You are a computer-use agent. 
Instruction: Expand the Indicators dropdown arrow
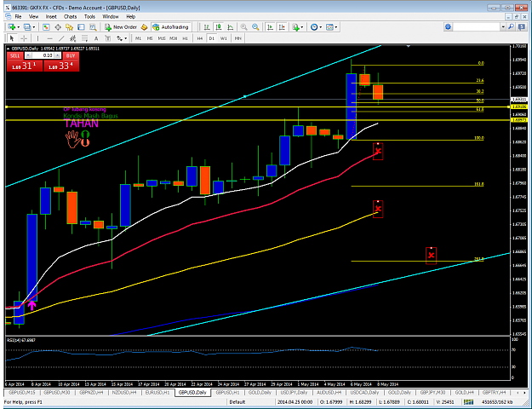(301, 27)
